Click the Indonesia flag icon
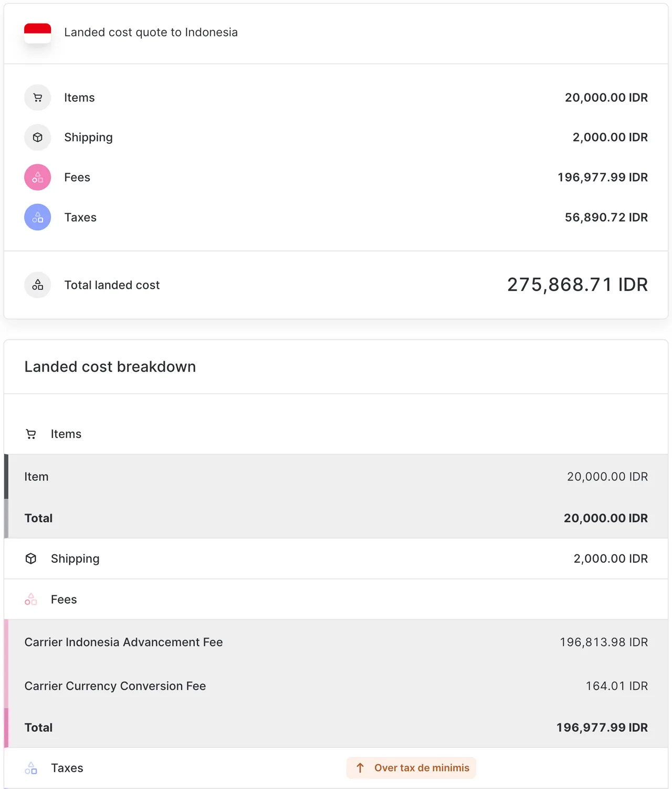The width and height of the screenshot is (672, 789). [37, 33]
